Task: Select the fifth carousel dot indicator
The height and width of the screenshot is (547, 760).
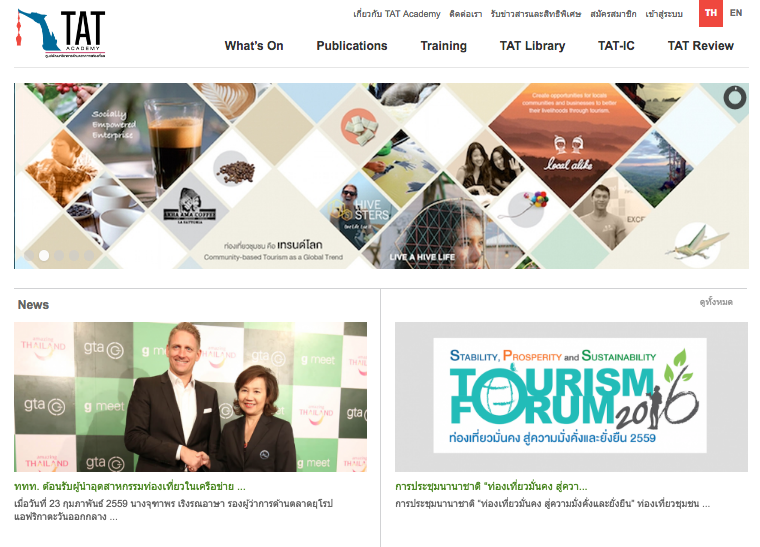Action: [89, 255]
